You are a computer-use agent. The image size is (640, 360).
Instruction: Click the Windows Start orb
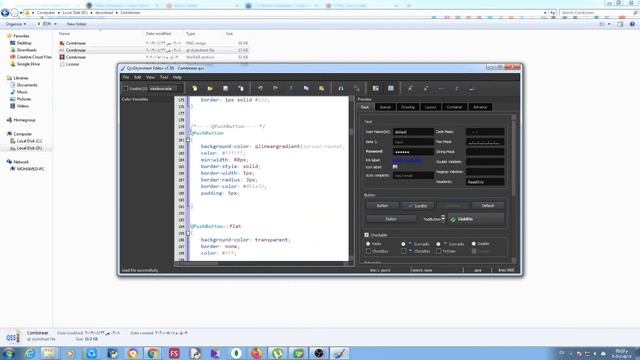point(9,353)
